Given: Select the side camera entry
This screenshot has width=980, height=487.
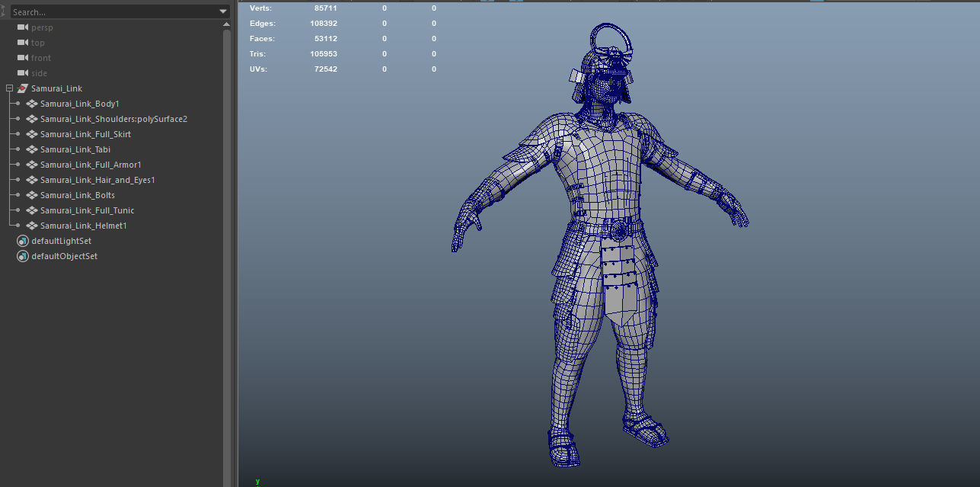Looking at the screenshot, I should tap(39, 73).
